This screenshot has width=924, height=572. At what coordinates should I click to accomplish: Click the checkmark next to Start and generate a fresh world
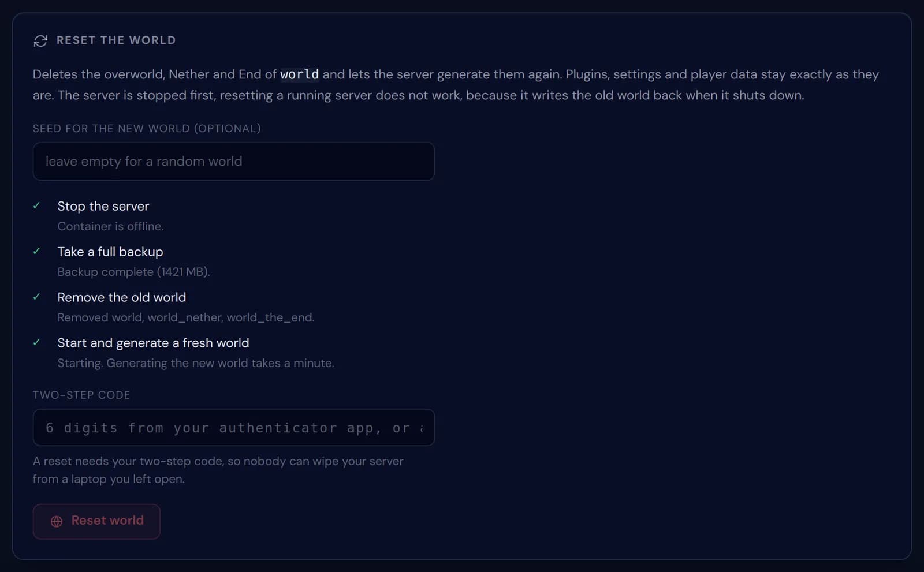[x=37, y=342]
